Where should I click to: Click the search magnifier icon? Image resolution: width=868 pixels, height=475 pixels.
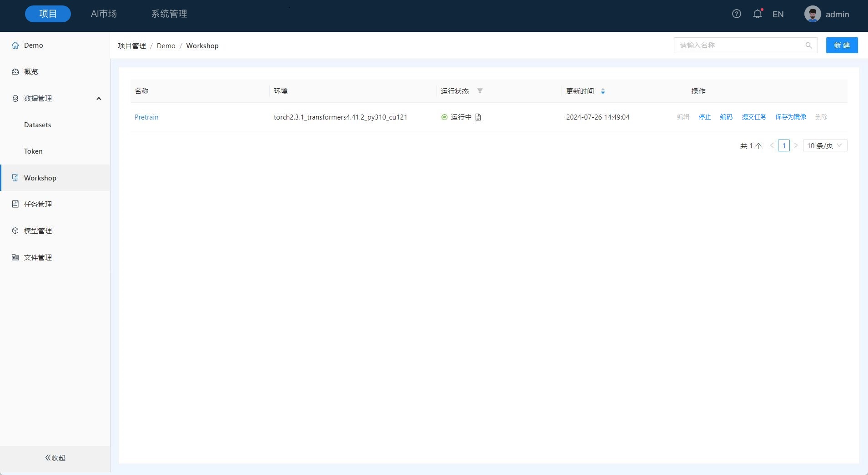click(x=808, y=45)
